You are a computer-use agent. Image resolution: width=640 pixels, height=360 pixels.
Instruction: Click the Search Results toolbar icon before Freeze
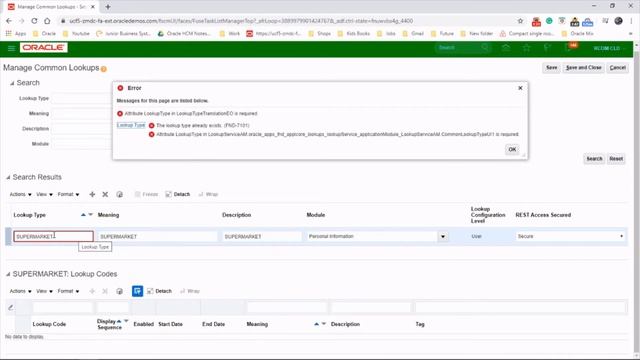coord(120,194)
